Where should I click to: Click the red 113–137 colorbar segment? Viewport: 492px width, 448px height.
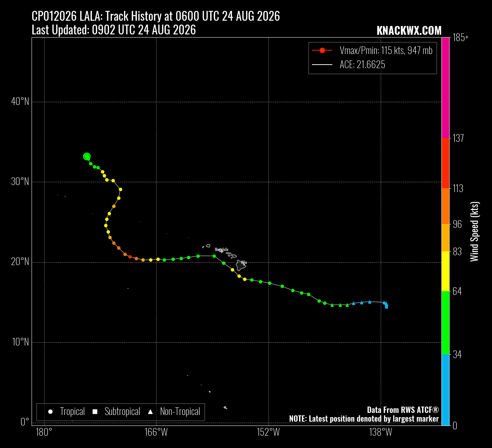[x=445, y=163]
